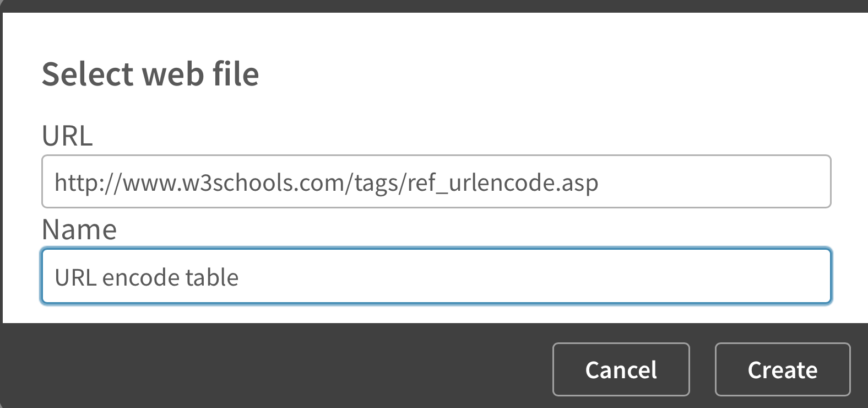
Task: Click blank white area beside the heading
Action: 551,74
